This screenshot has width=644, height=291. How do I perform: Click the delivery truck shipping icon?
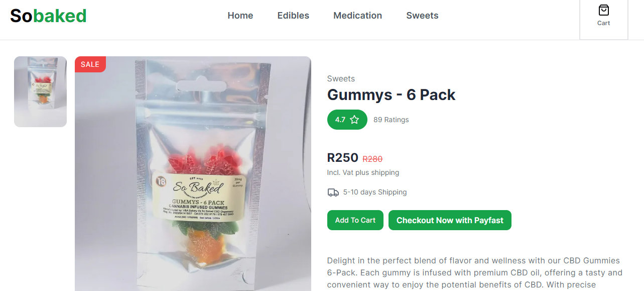click(x=333, y=192)
